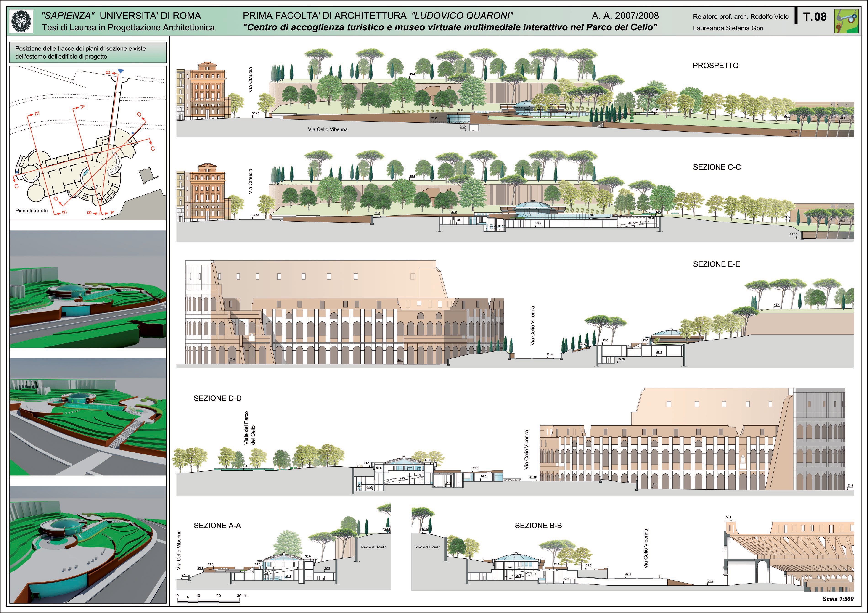Click the T.08 sheet number
The height and width of the screenshot is (613, 868).
815,17
